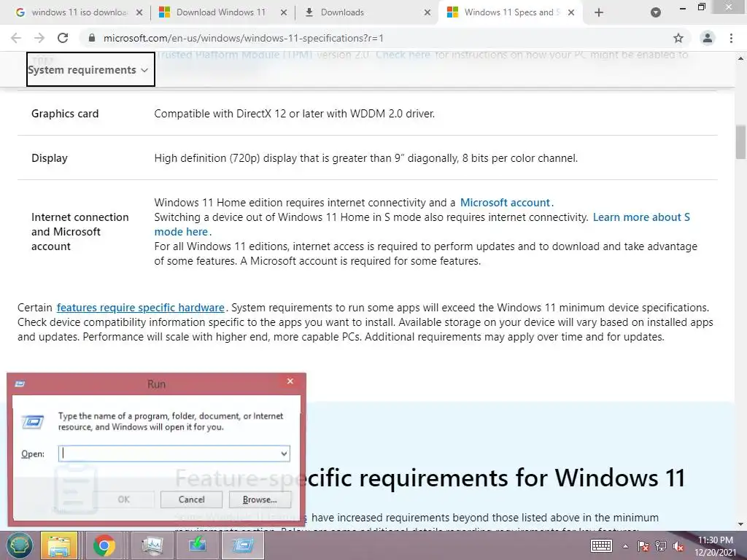Close the Run dialog with the X
Screen dimensions: 747x560
(290, 381)
